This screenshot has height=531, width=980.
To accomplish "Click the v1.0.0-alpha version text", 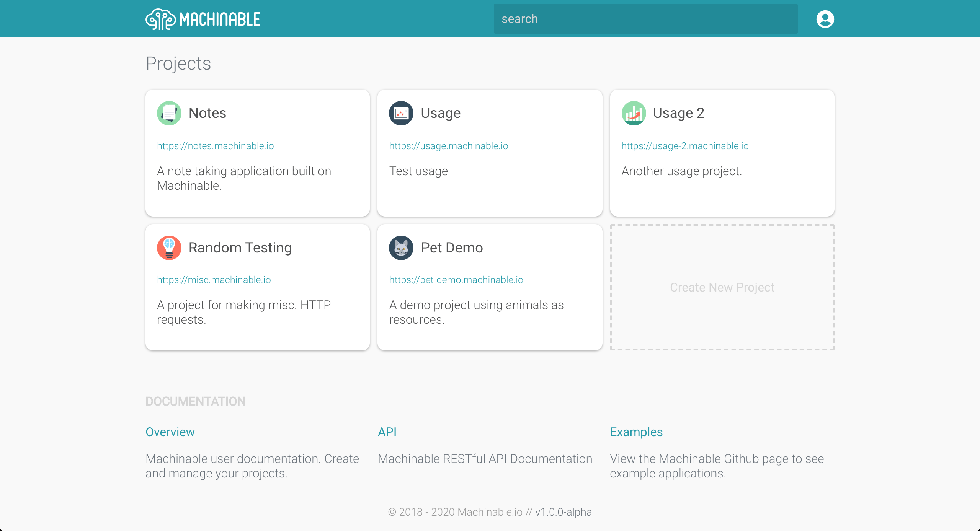I will click(563, 512).
